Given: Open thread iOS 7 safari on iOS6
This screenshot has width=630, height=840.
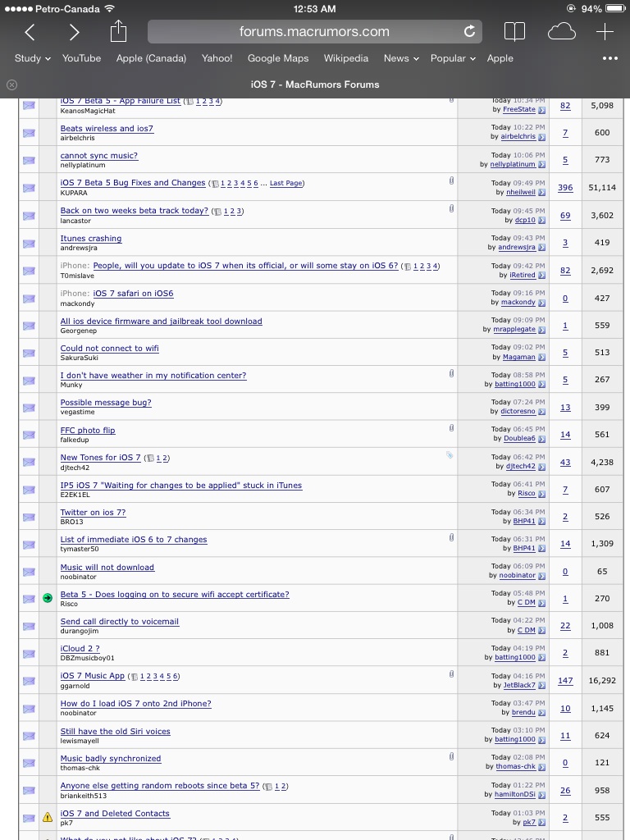Looking at the screenshot, I should [x=134, y=294].
